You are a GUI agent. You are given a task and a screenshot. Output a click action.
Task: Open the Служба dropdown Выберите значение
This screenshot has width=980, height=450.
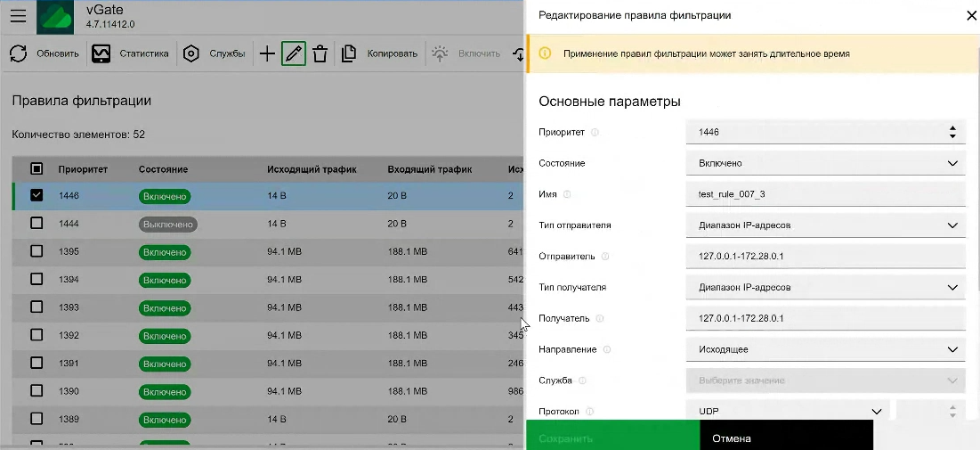pos(825,380)
